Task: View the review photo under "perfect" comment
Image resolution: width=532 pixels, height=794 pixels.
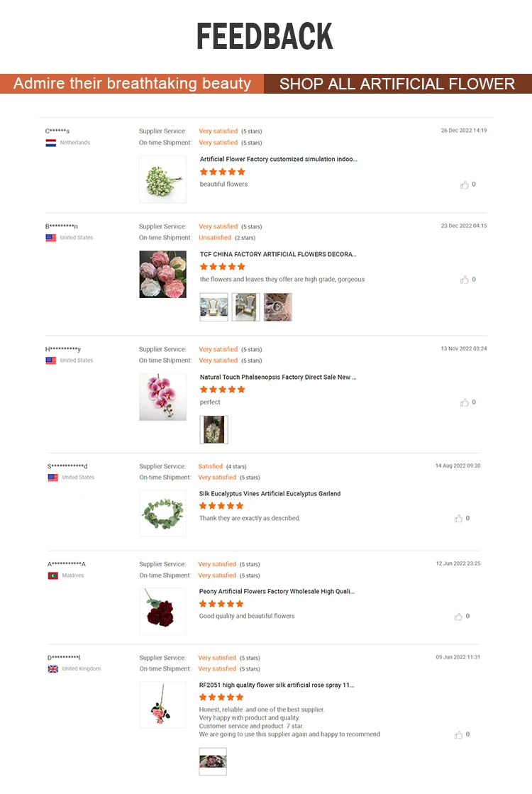Action: (214, 430)
